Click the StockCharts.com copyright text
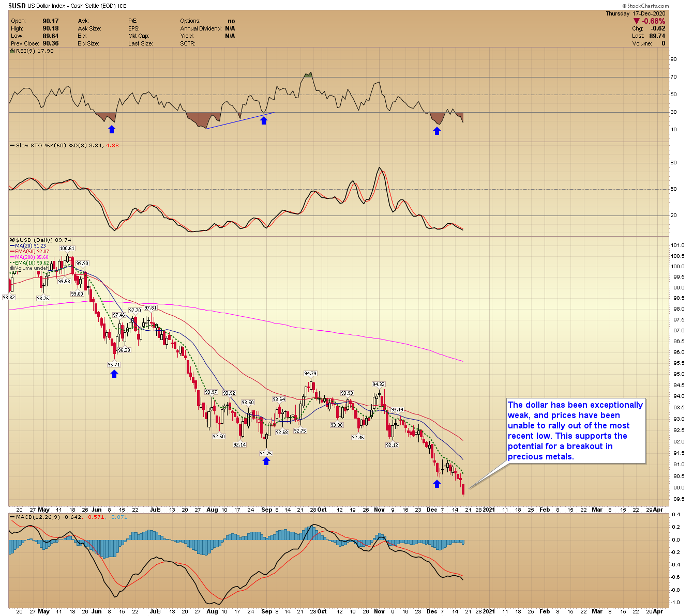 [646, 6]
